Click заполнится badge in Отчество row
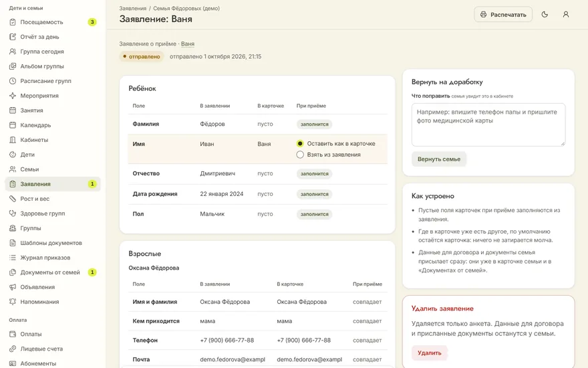Screen dimensions: 588x368 pos(314,173)
